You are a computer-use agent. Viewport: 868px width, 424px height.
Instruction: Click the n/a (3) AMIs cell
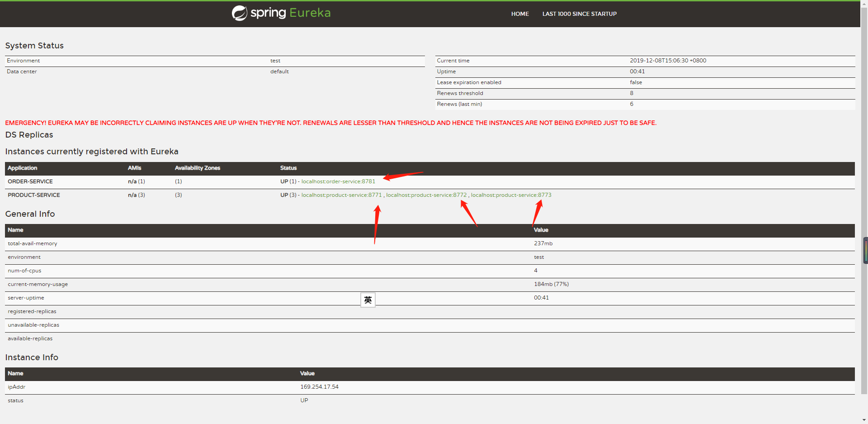137,195
